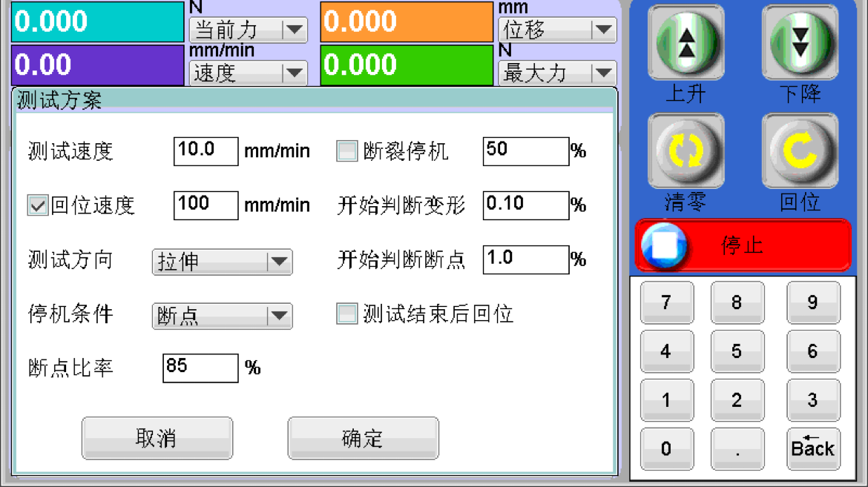This screenshot has width=868, height=487.
Task: Open the 速度 channel dropdown
Action: [248, 73]
